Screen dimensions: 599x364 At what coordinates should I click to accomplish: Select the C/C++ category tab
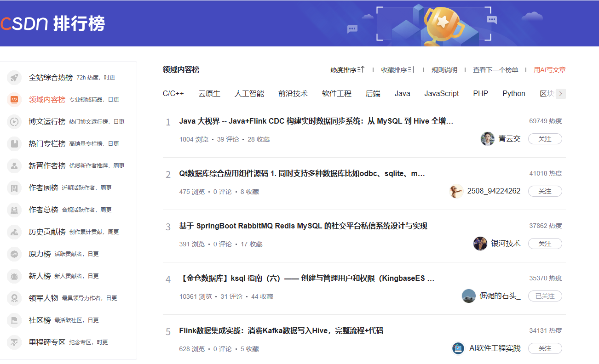(173, 93)
